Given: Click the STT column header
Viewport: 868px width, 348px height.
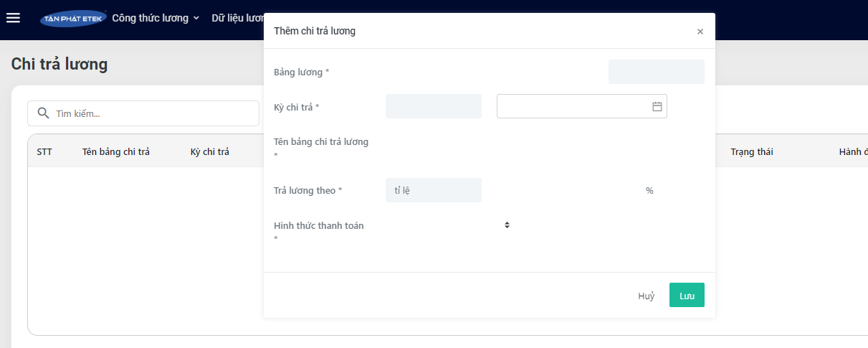Looking at the screenshot, I should [44, 151].
